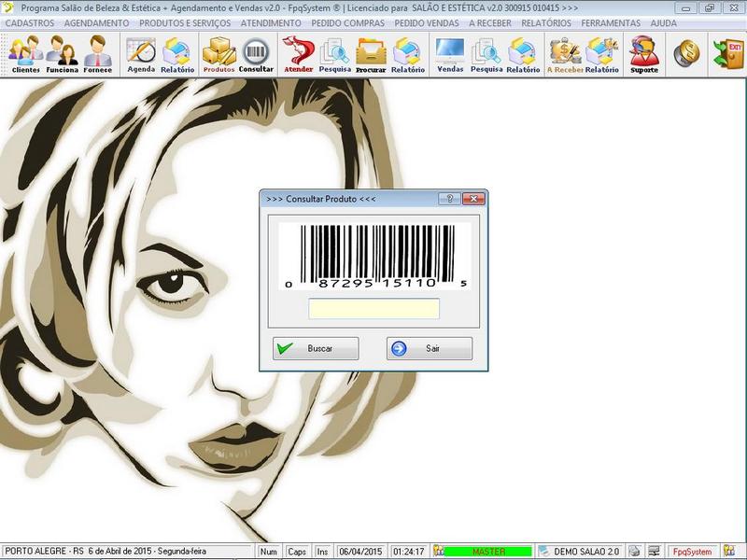
Task: Open the CADASTROS menu
Action: pyautogui.click(x=30, y=22)
